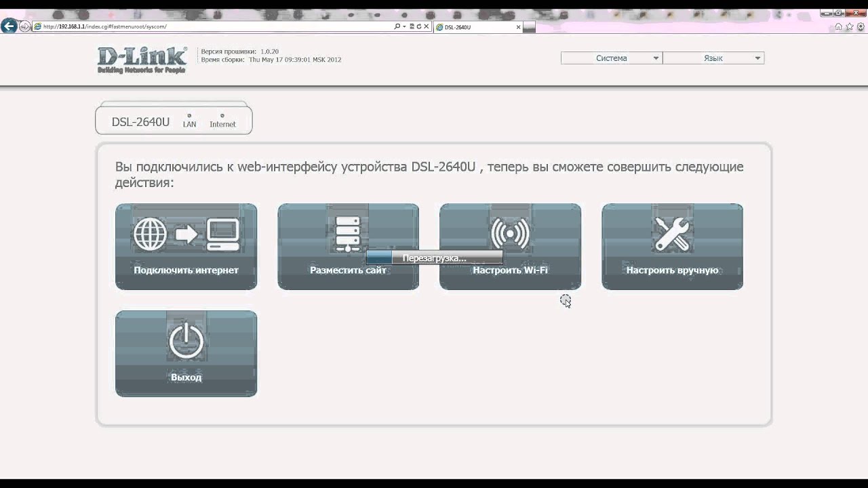Screen dimensions: 868x488
Task: Click the Версия прошивки 1.0.20 text
Action: [240, 52]
